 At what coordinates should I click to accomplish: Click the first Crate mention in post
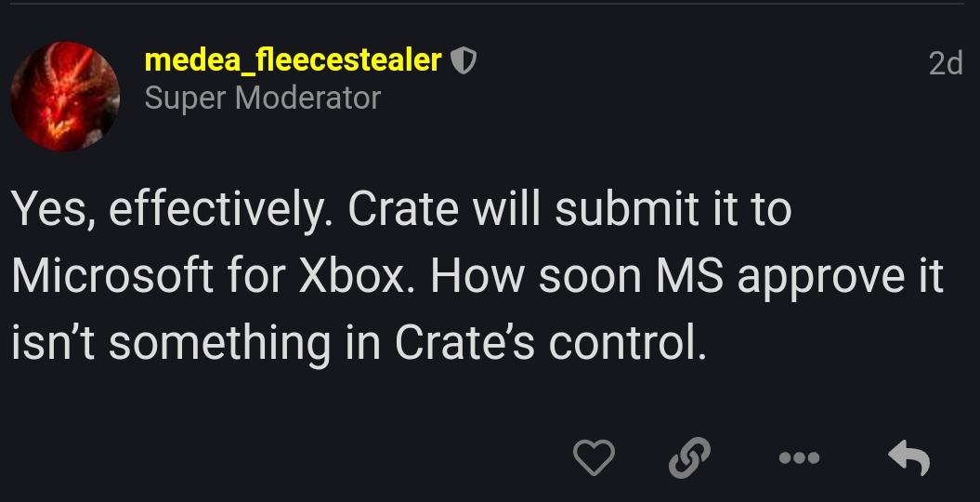[403, 208]
